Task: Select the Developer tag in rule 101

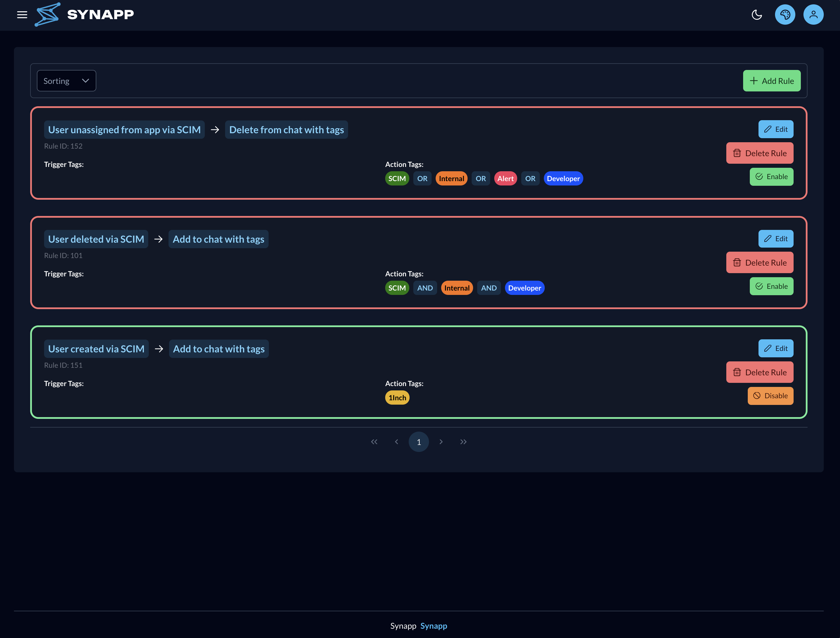Action: [x=524, y=288]
